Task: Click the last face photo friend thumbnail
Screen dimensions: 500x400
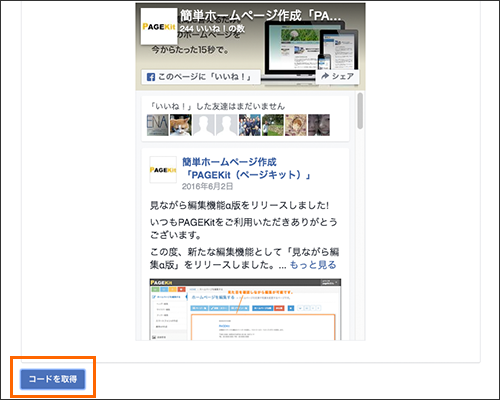Action: 319,125
